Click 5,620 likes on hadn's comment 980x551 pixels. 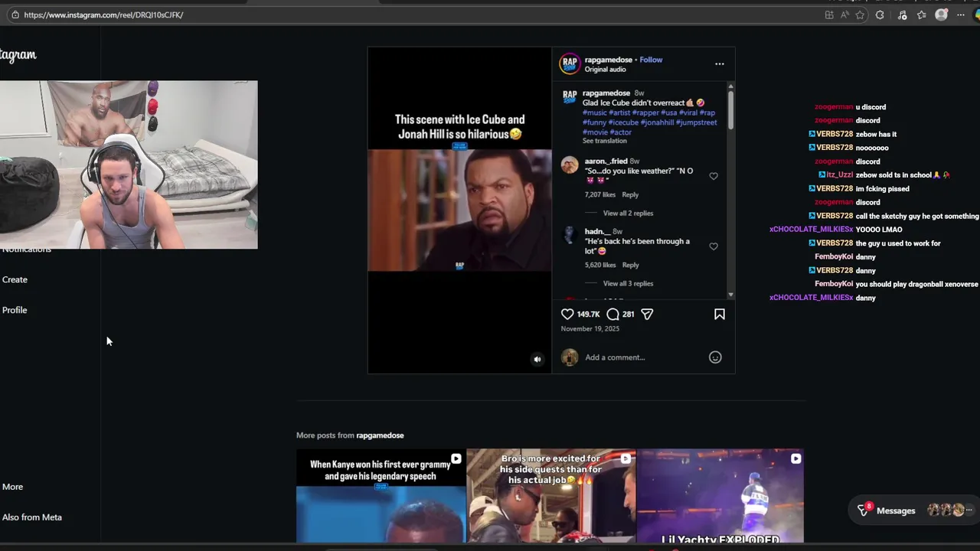point(599,266)
